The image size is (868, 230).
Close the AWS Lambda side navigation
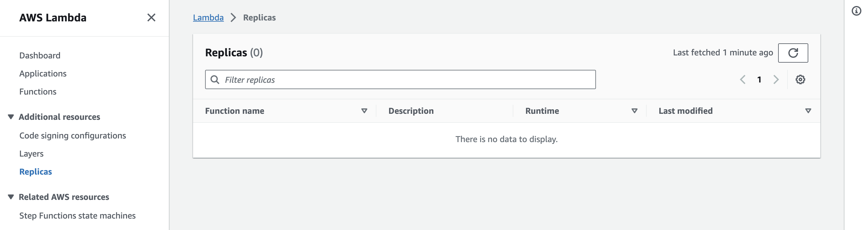[x=151, y=17]
